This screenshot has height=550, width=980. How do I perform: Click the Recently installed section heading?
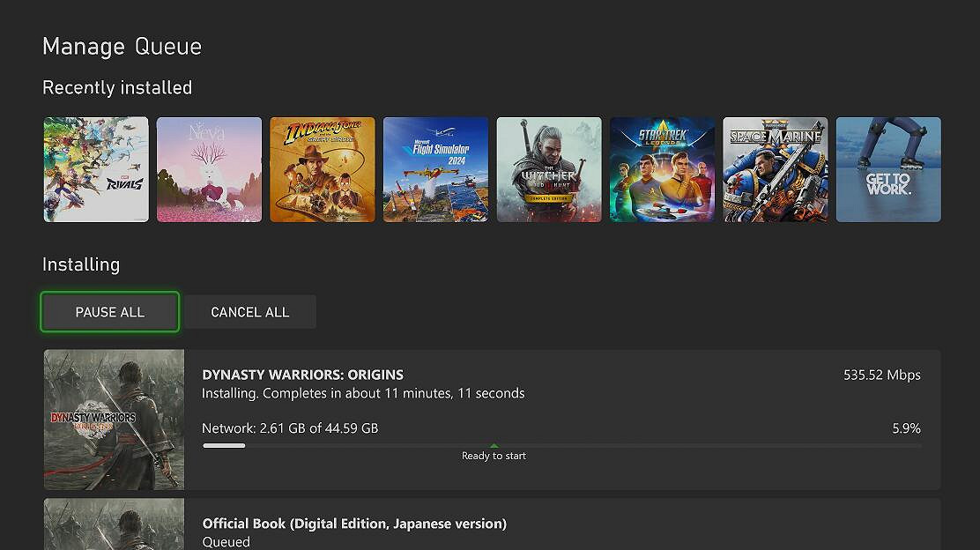click(117, 87)
